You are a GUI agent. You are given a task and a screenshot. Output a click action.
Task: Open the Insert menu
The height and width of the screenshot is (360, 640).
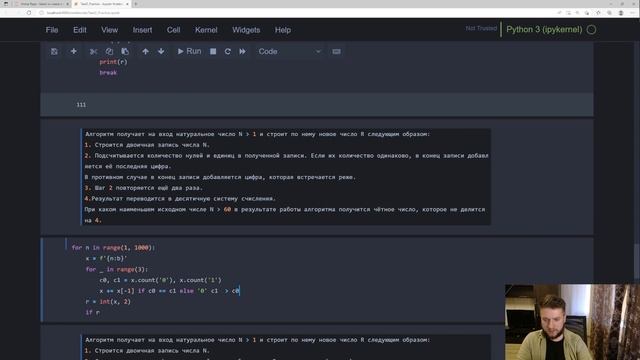tap(142, 30)
